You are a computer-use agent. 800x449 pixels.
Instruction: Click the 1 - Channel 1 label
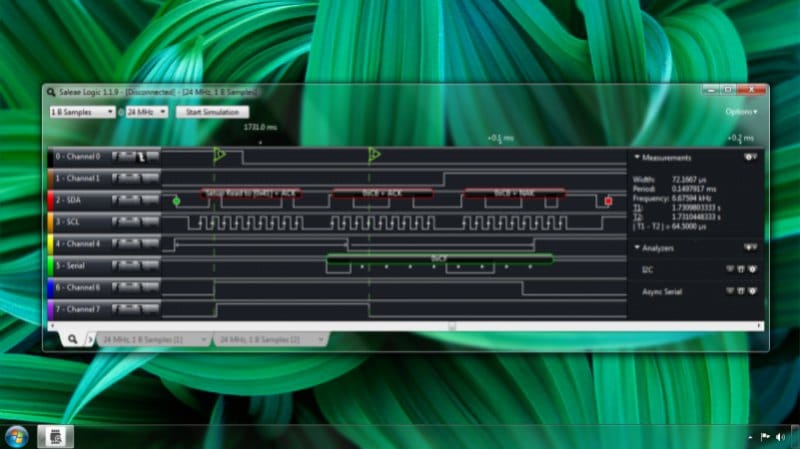coord(78,179)
